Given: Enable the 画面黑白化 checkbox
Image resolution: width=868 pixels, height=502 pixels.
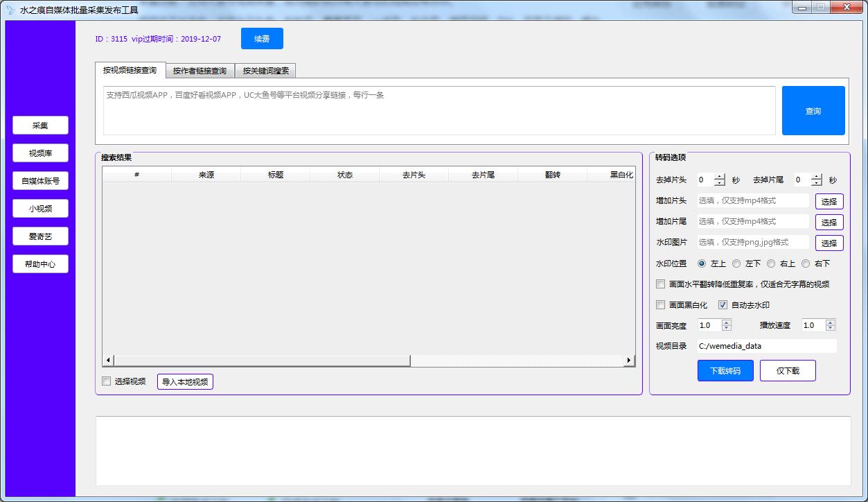Looking at the screenshot, I should (661, 305).
